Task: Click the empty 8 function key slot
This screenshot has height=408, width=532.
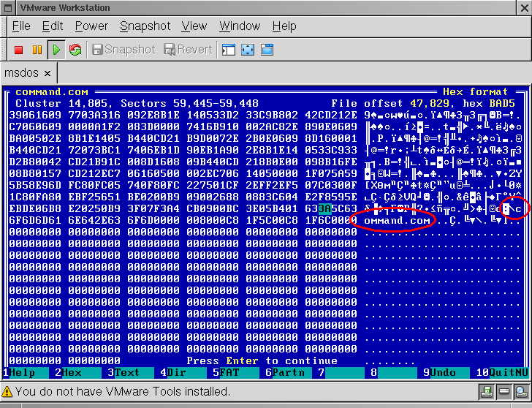Action: pyautogui.click(x=394, y=373)
